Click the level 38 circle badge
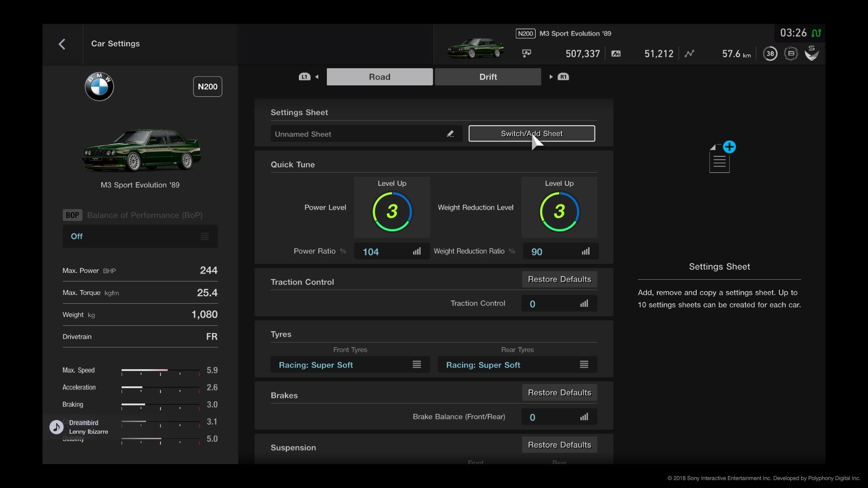The width and height of the screenshot is (868, 488). [770, 53]
